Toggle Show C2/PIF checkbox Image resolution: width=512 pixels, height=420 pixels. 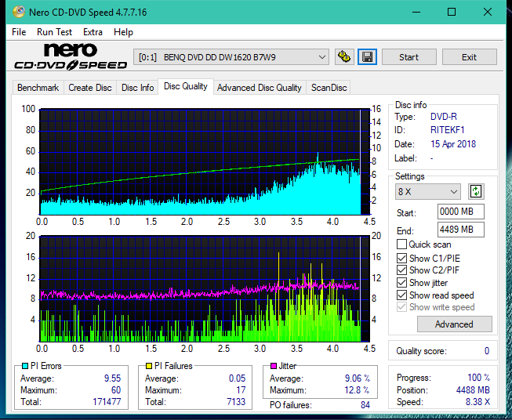[x=401, y=270]
